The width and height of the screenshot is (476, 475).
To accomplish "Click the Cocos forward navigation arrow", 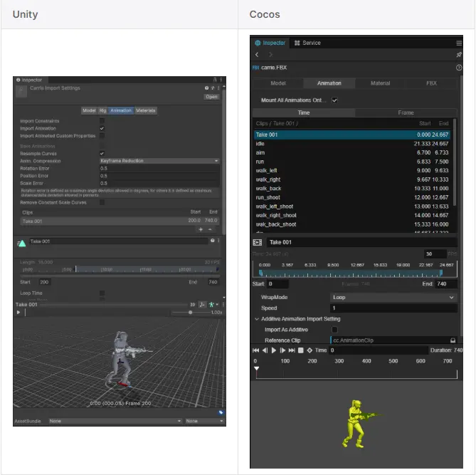I will (270, 55).
